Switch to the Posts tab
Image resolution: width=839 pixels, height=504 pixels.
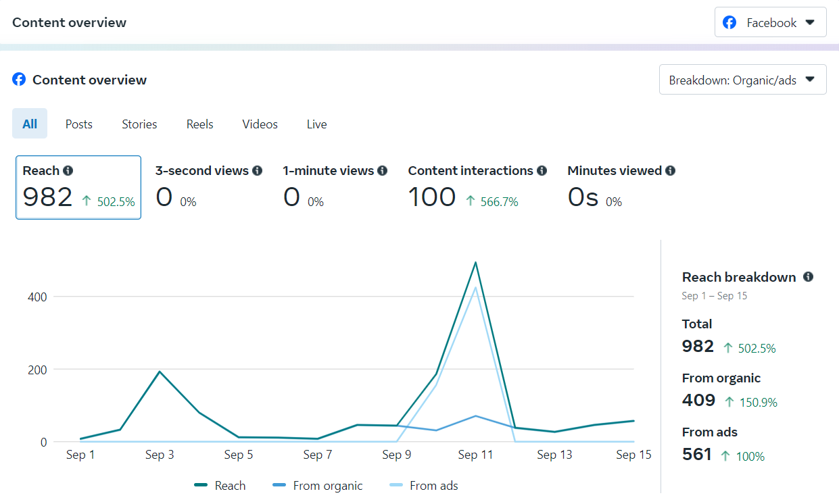pos(79,124)
